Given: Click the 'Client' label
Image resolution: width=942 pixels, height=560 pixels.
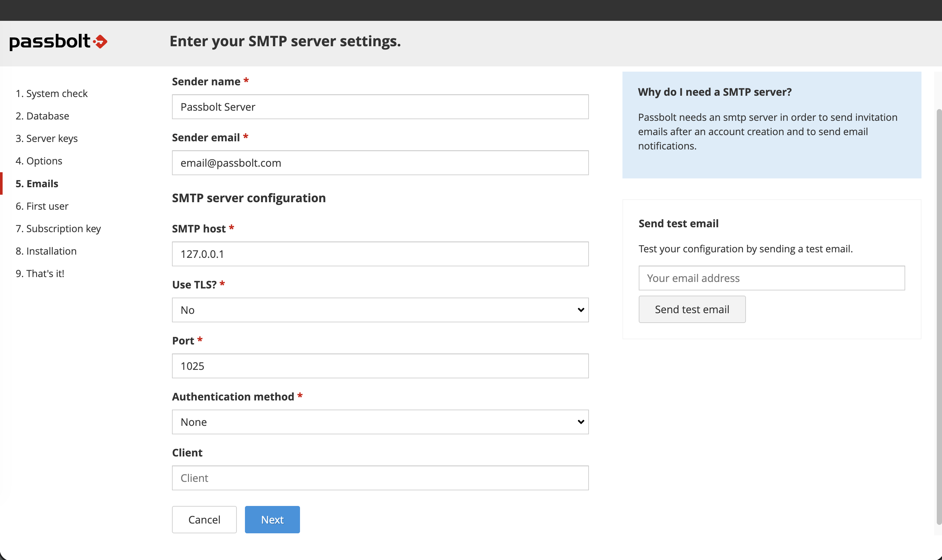Looking at the screenshot, I should click(x=187, y=453).
